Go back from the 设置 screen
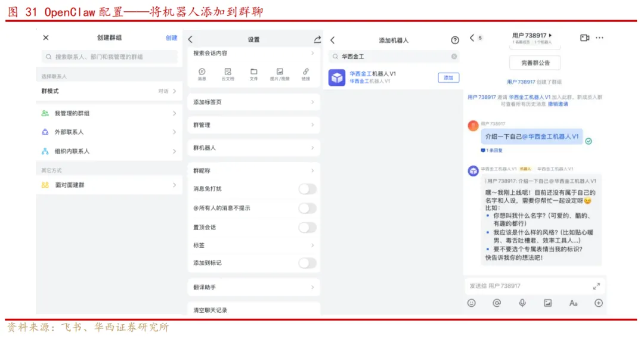 [x=190, y=39]
